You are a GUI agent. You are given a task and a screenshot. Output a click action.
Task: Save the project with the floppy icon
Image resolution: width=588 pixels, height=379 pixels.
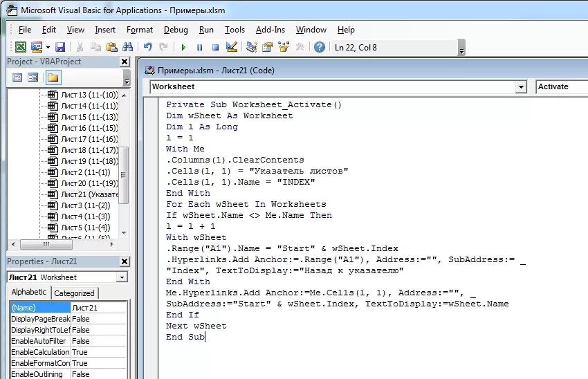60,47
